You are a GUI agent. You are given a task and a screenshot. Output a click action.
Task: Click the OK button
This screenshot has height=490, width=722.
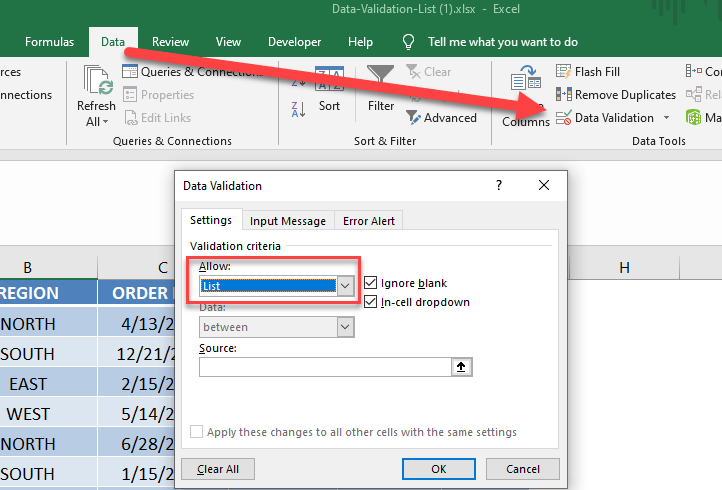coord(439,469)
